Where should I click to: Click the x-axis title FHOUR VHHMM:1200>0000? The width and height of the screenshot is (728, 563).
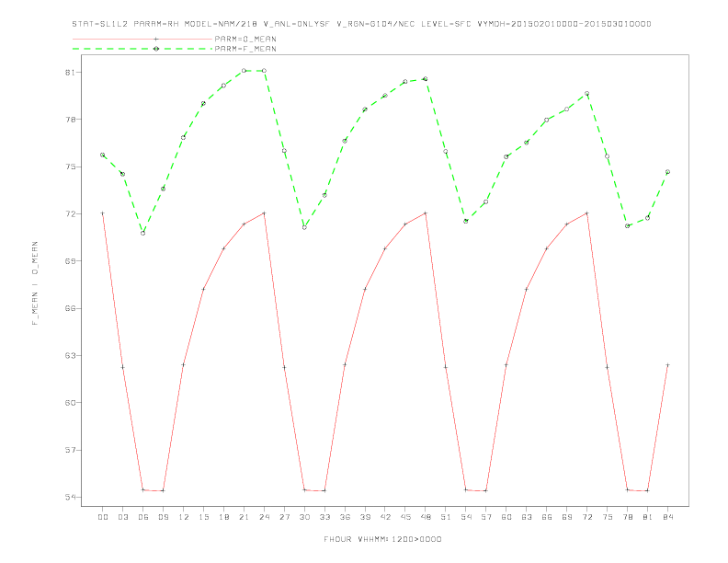(382, 539)
